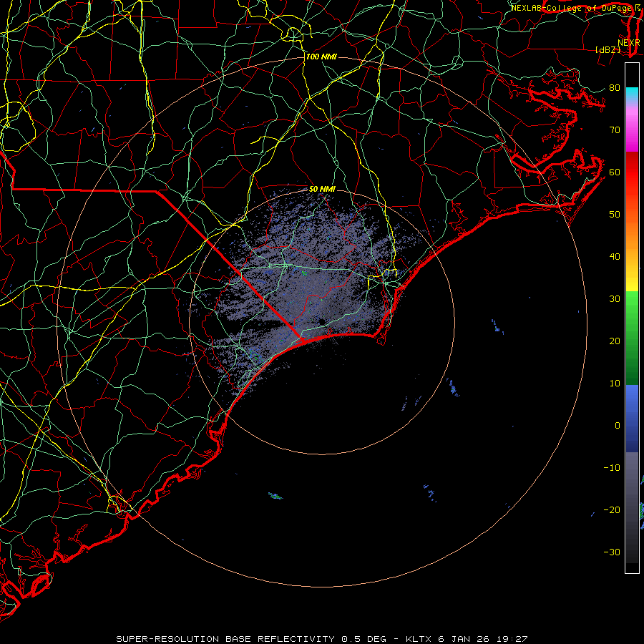Click the 40 value on the dBZ scale

click(615, 256)
